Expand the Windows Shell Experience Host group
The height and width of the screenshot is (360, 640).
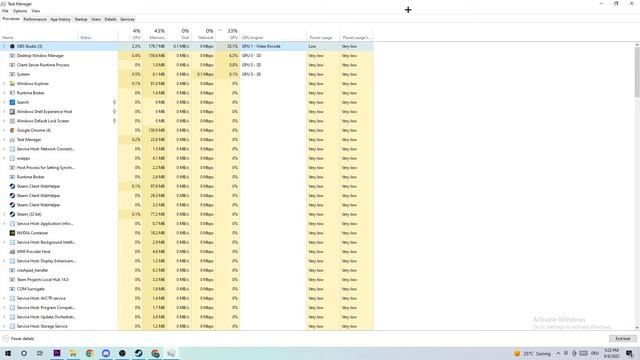click(4, 111)
